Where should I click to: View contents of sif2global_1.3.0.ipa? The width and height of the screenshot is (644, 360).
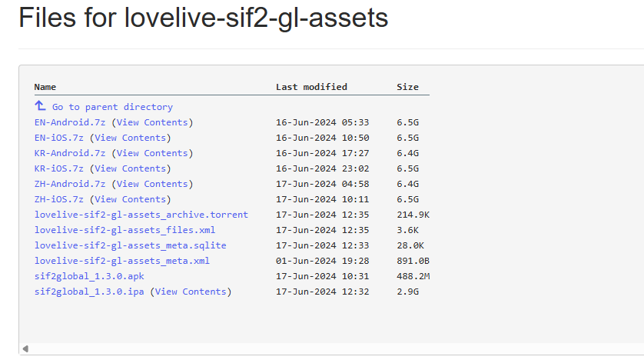click(191, 292)
